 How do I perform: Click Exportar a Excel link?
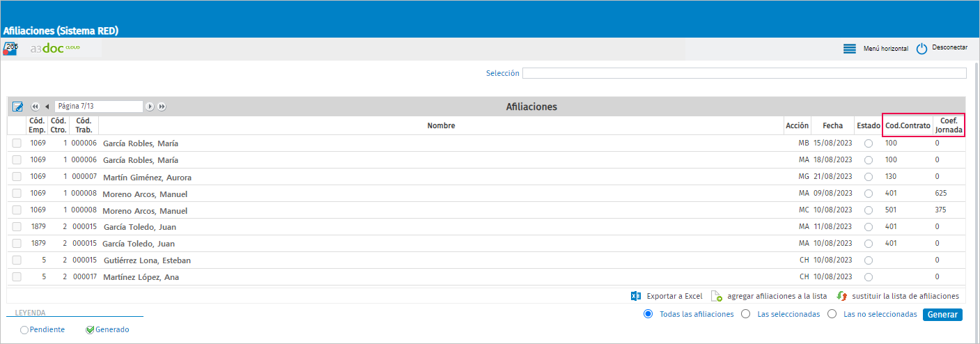coord(674,296)
